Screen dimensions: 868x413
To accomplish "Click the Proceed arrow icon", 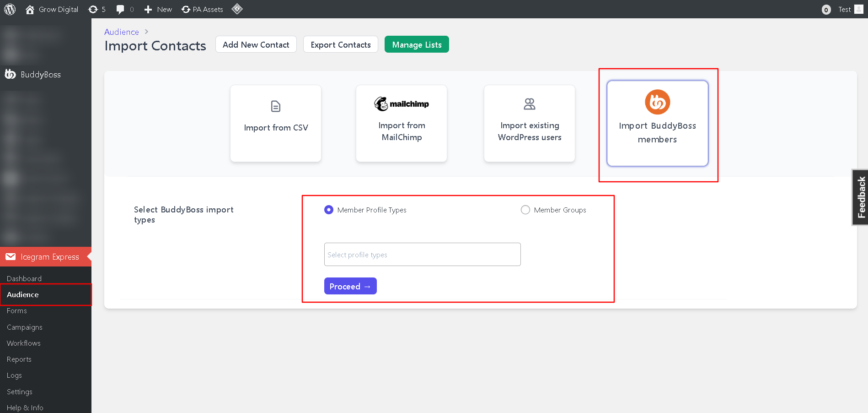I will coord(367,287).
